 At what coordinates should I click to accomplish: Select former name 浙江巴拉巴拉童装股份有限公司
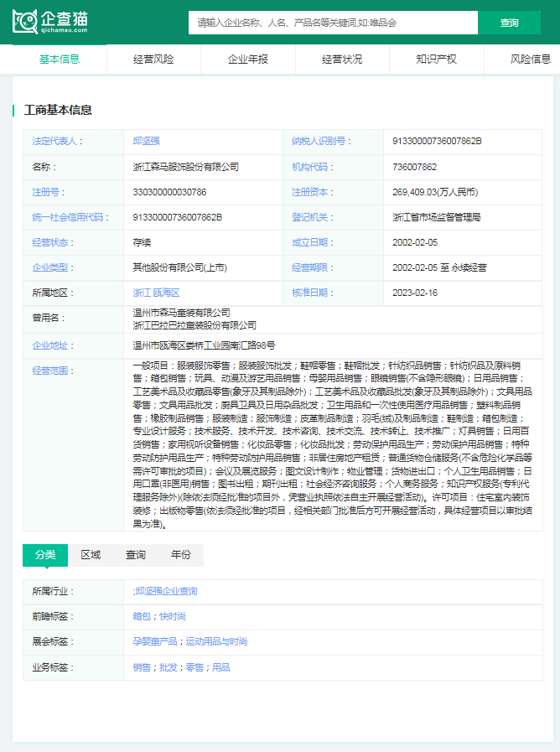(x=194, y=325)
